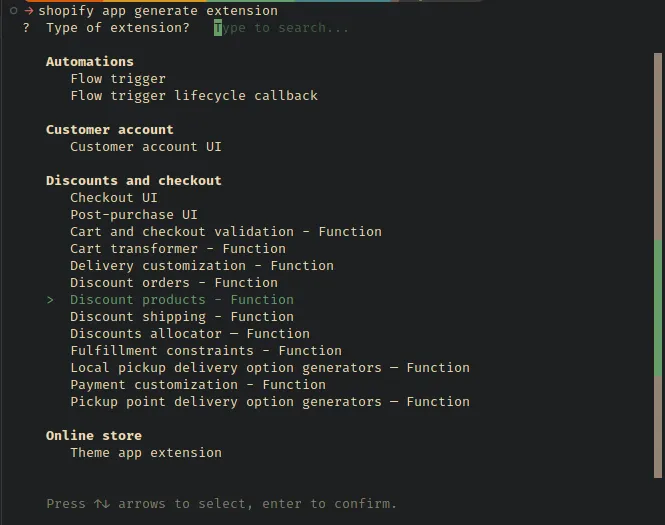This screenshot has height=525, width=665.
Task: Select Customer account UI option
Action: click(146, 147)
